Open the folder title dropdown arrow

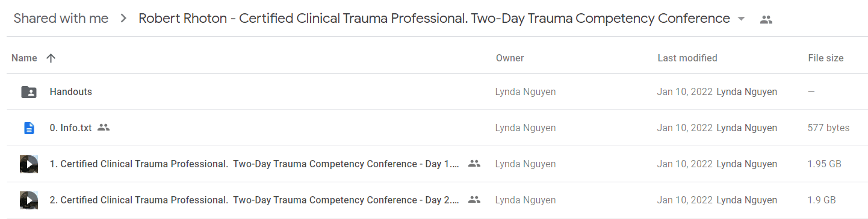coord(741,19)
